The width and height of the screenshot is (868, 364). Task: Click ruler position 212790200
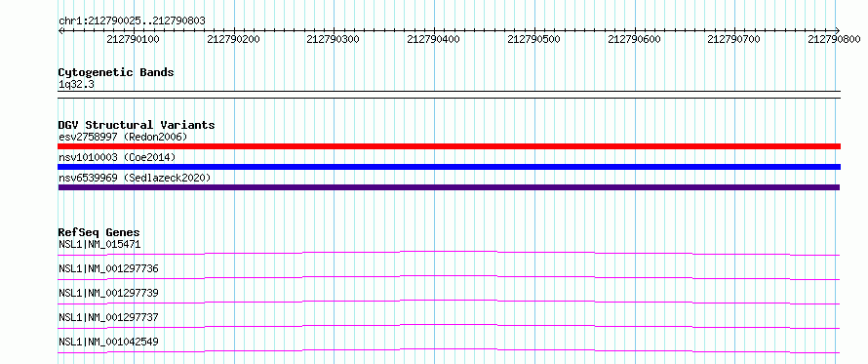click(x=233, y=39)
